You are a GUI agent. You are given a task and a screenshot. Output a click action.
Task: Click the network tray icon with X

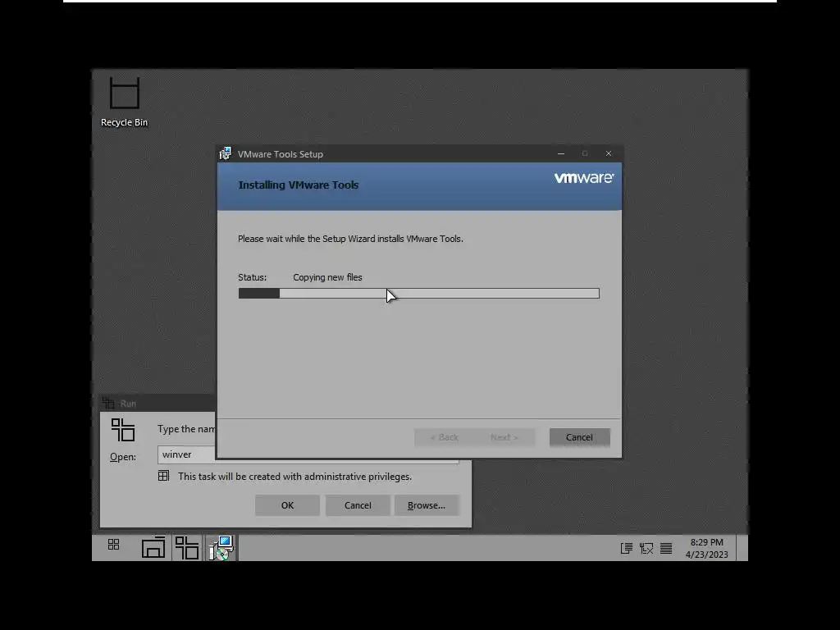pos(646,548)
